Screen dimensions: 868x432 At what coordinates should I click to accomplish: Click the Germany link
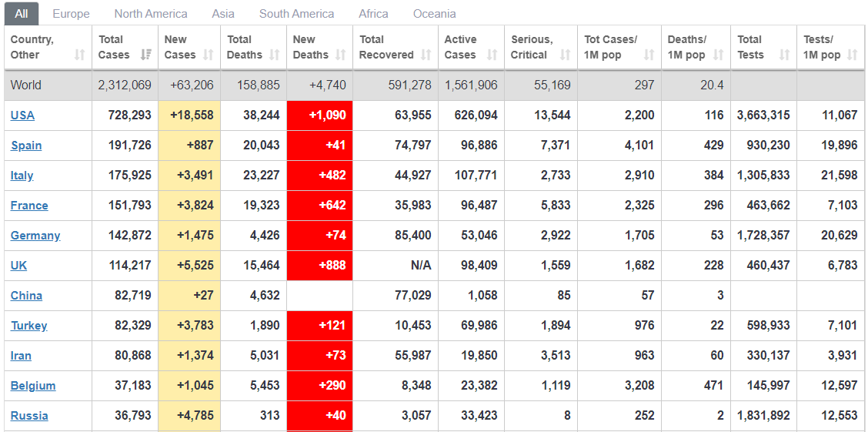tap(35, 236)
